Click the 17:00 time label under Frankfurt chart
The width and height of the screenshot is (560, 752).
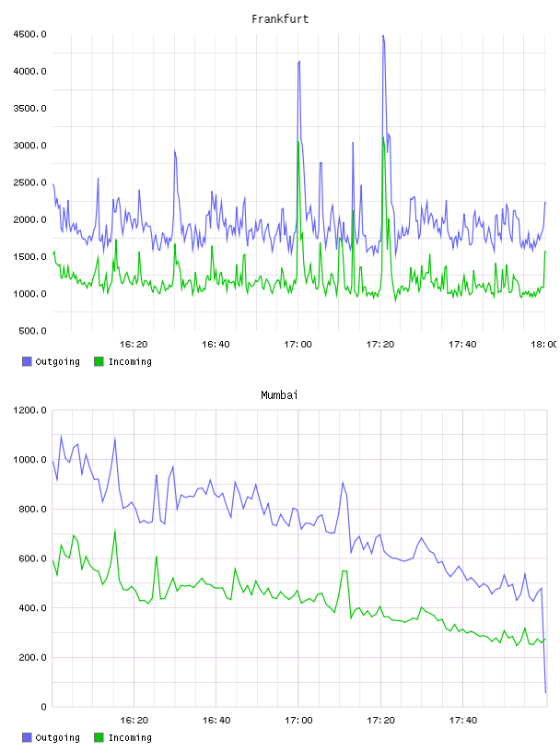pyautogui.click(x=297, y=345)
